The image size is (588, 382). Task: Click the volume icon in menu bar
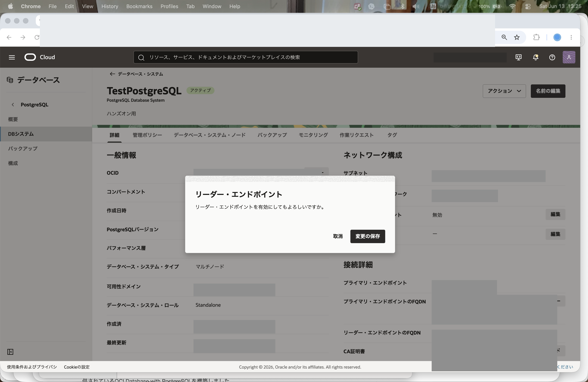tap(416, 6)
